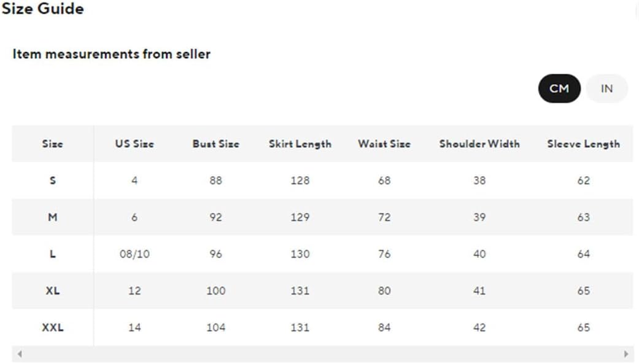Select the XXL size row
This screenshot has height=364, width=639.
tap(52, 328)
